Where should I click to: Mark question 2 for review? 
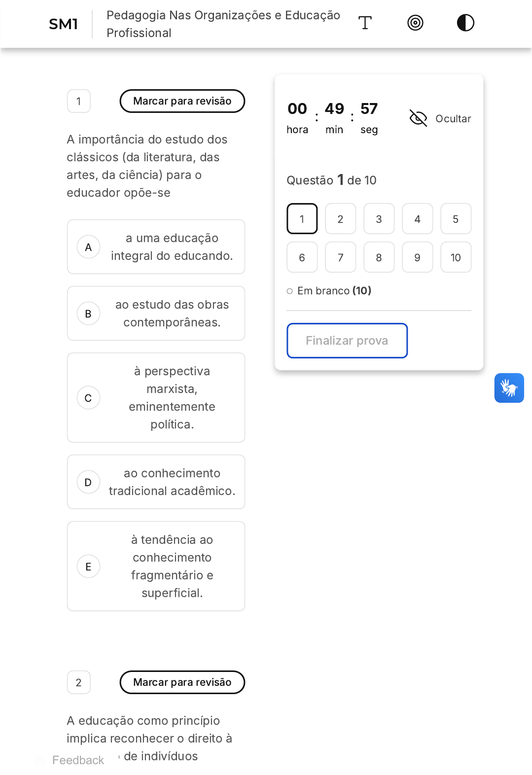[x=182, y=682]
